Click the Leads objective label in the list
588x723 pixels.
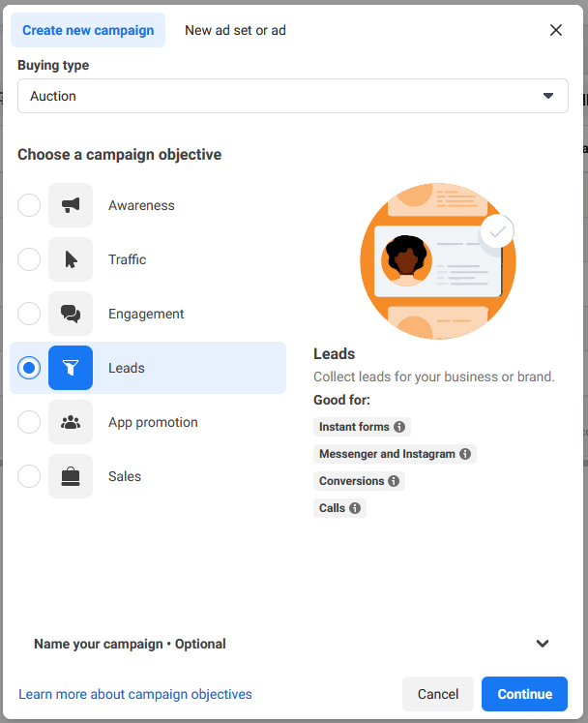point(127,368)
